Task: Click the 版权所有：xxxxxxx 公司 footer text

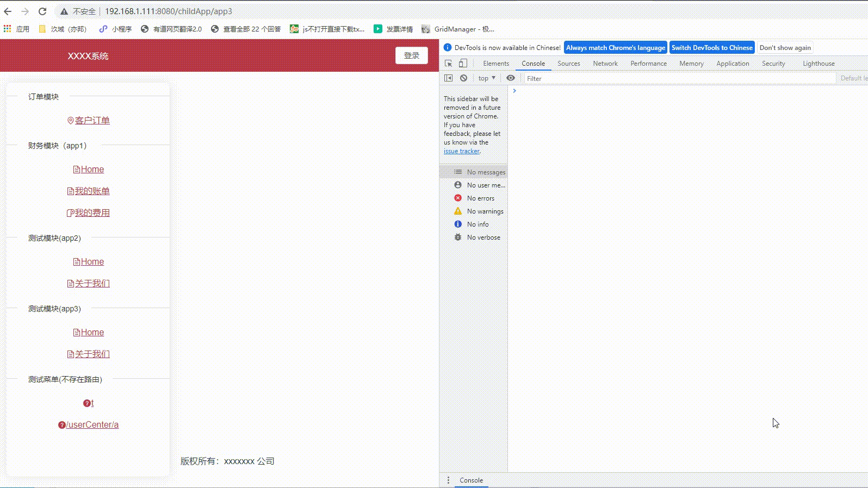Action: [227, 461]
